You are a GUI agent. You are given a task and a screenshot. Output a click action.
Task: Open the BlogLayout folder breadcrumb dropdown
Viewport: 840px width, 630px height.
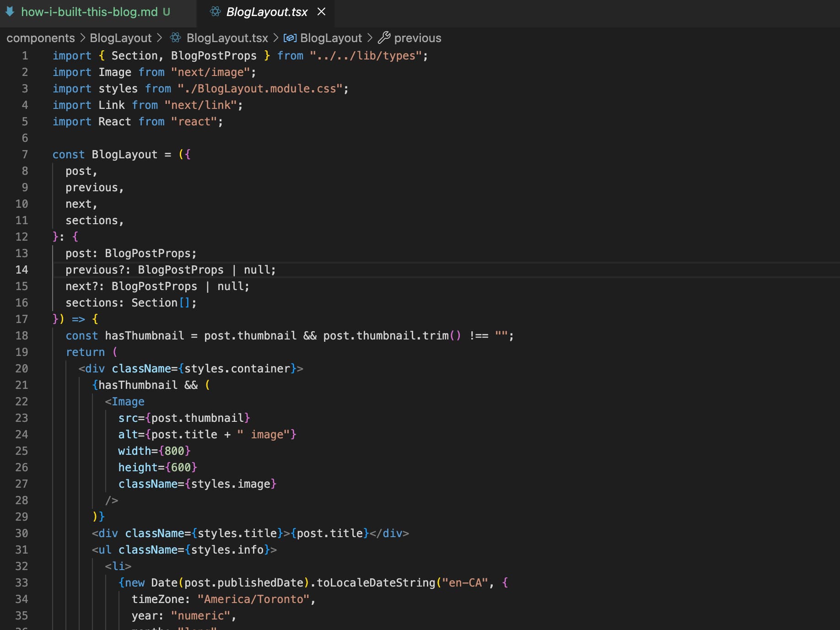pos(120,38)
